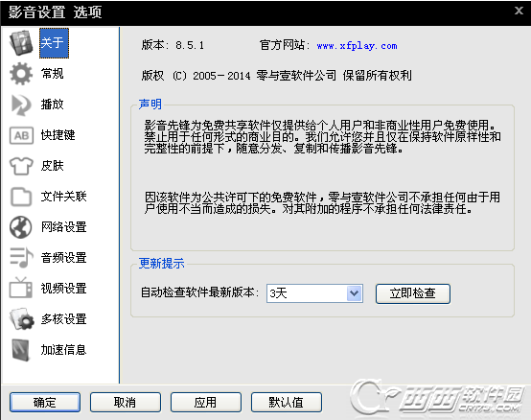The height and width of the screenshot is (420, 531).
Task: Confirm settings with 确定 button
Action: pyautogui.click(x=45, y=403)
